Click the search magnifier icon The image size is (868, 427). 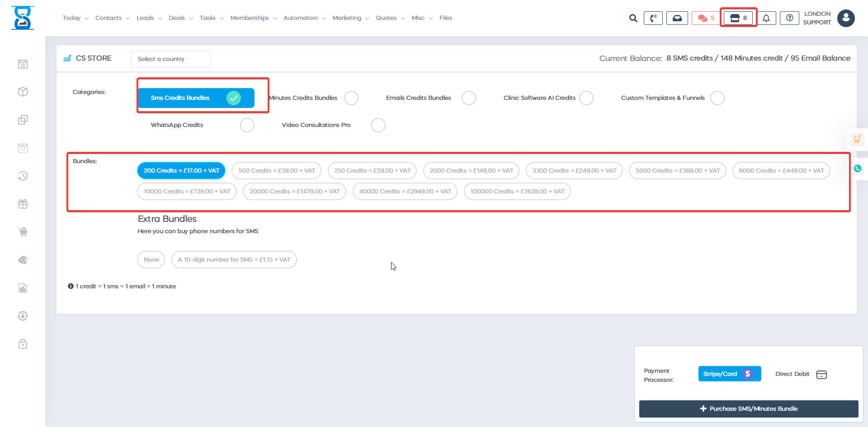(x=633, y=18)
